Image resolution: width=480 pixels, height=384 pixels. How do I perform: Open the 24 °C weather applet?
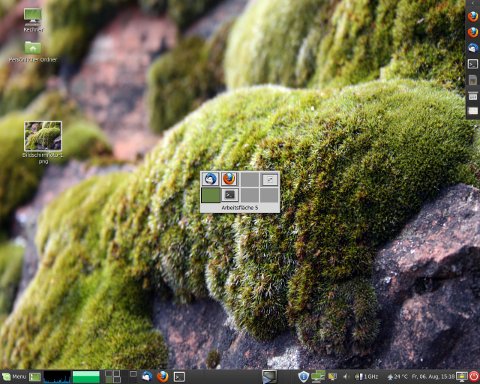(x=397, y=377)
